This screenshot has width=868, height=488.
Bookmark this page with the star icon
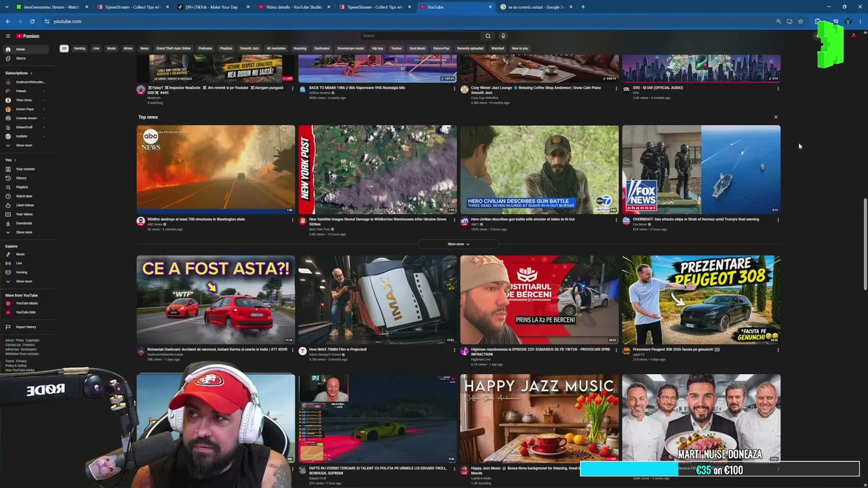(x=800, y=21)
